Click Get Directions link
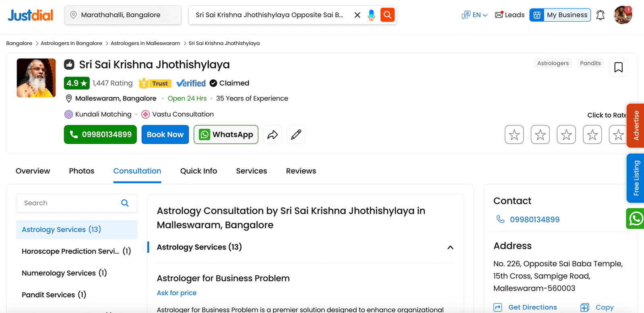Image resolution: width=644 pixels, height=313 pixels. tap(525, 307)
